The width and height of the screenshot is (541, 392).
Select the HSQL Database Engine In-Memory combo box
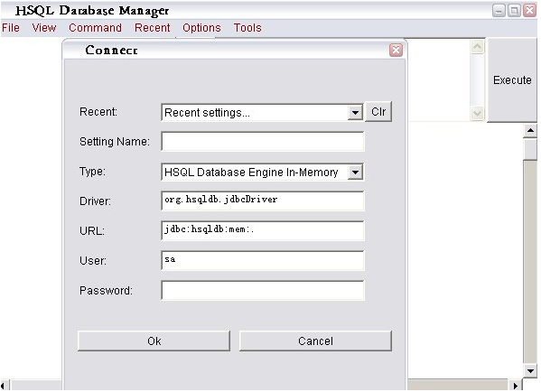[x=262, y=172]
